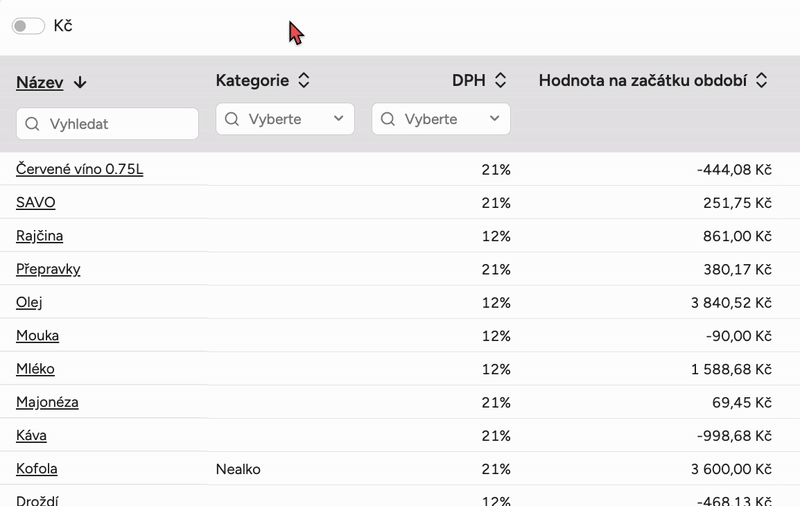800x506 pixels.
Task: Open the Kofola item link
Action: (37, 468)
